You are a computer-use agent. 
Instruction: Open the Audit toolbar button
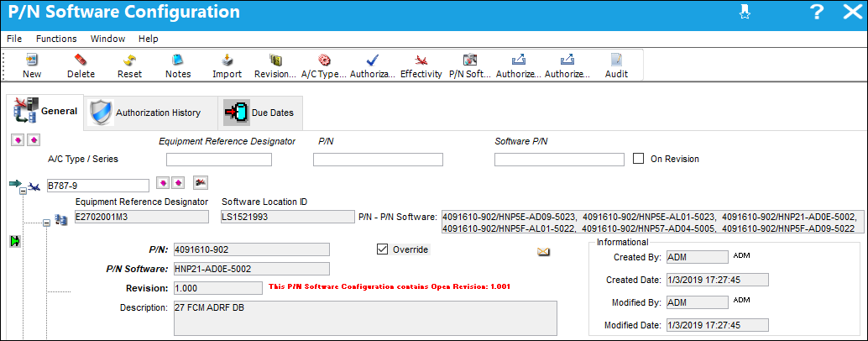(616, 66)
